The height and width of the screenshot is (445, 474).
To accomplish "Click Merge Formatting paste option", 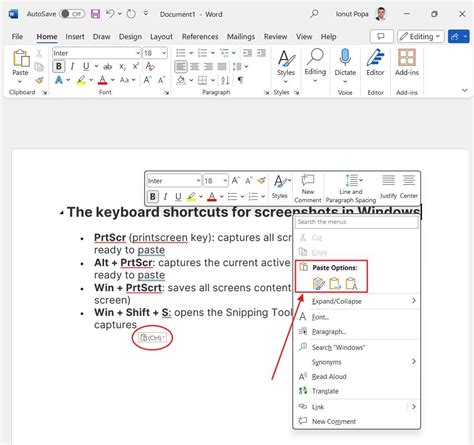I will tap(335, 283).
